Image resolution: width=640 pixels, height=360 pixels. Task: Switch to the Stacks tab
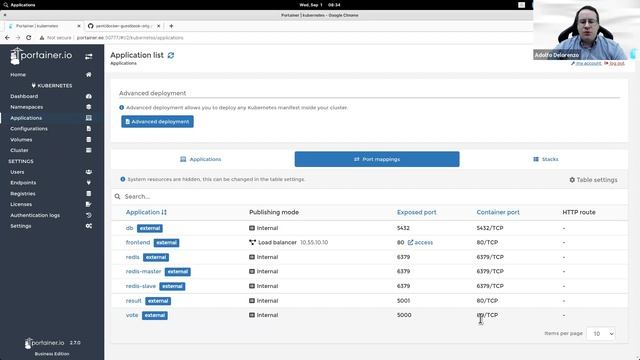[x=546, y=159]
